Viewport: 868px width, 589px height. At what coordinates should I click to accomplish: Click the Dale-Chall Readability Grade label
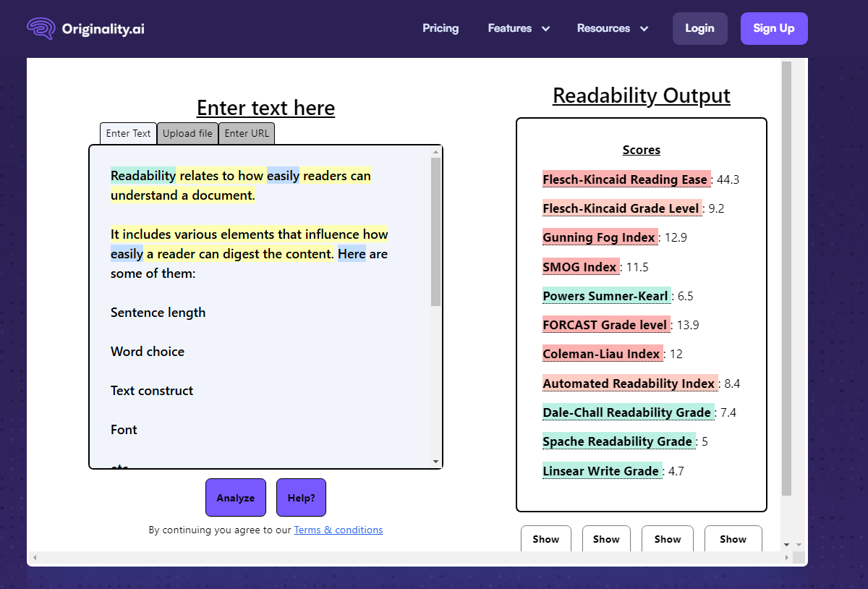pyautogui.click(x=626, y=412)
